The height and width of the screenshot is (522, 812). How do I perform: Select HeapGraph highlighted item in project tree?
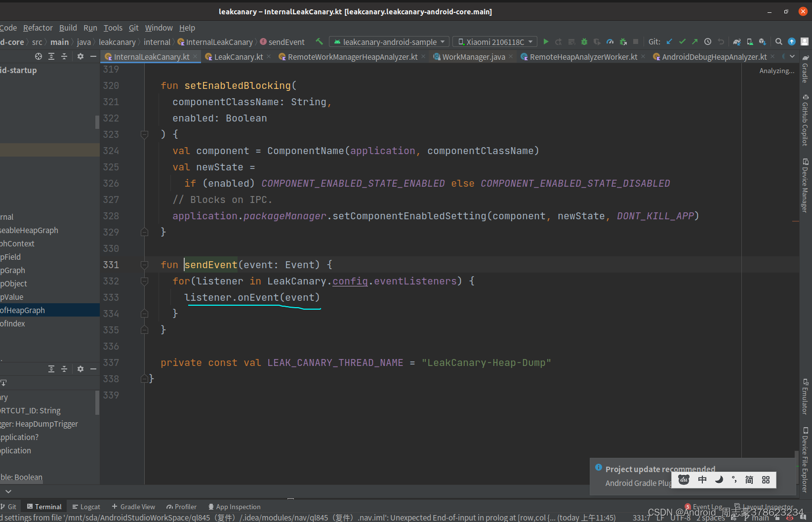(x=49, y=310)
